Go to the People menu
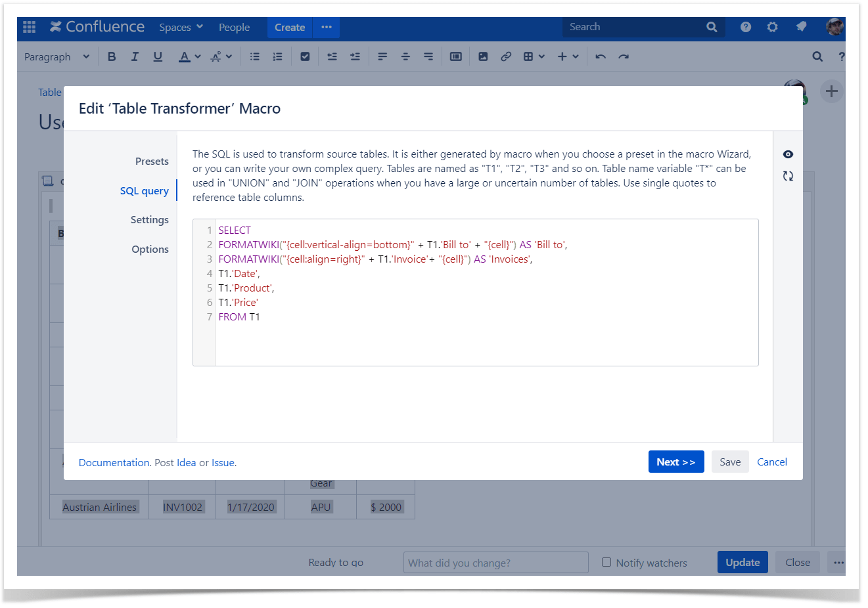Viewport: 868px width, 608px height. [234, 27]
